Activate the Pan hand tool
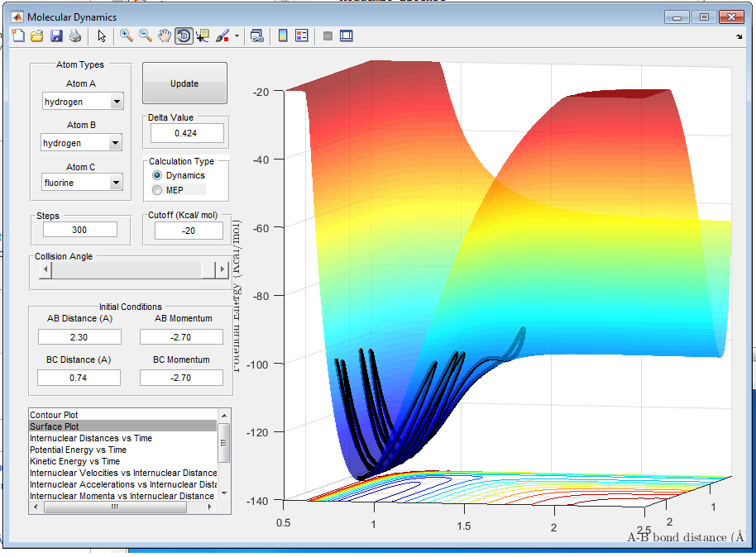The height and width of the screenshot is (557, 756). tap(165, 36)
